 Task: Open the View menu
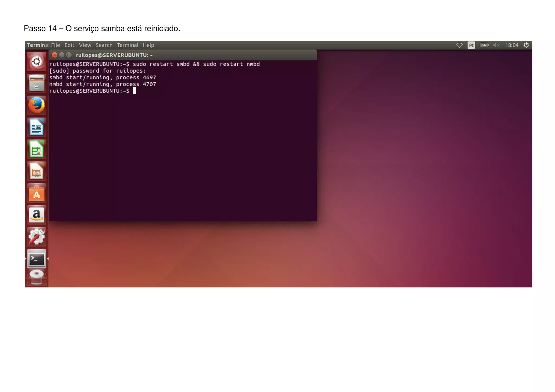tap(85, 45)
